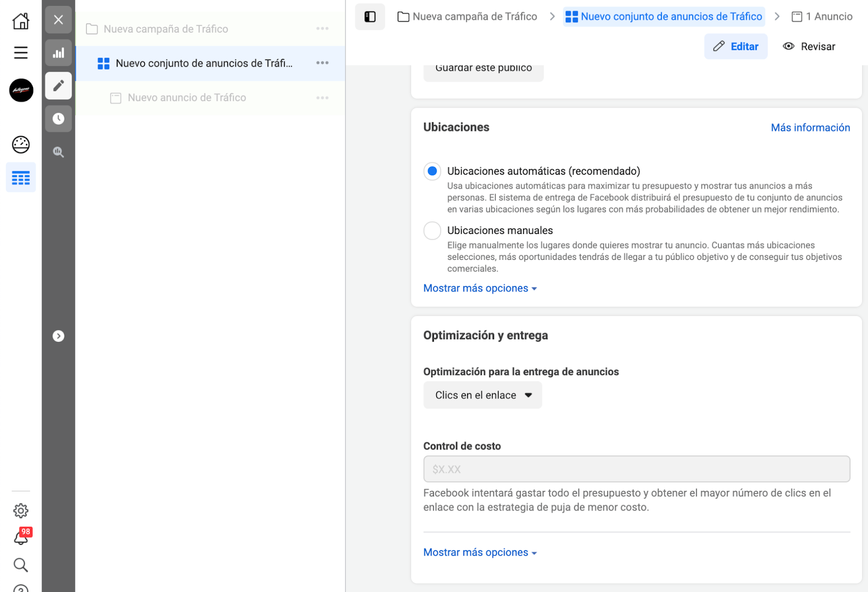Expand Mostrar más opciones under Ubicaciones
This screenshot has width=868, height=592.
click(x=480, y=289)
